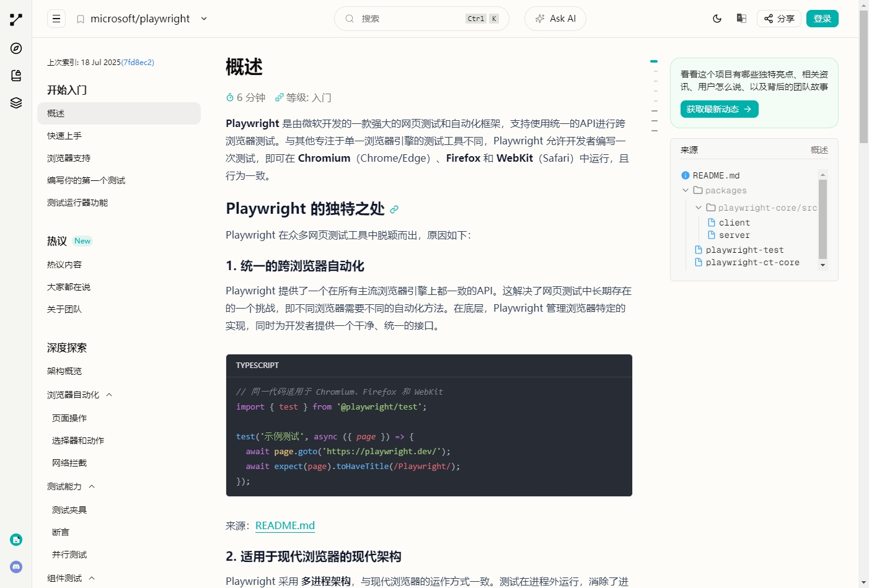Click the down arrow of the source tree scrollbar
This screenshot has width=869, height=588.
[x=823, y=265]
